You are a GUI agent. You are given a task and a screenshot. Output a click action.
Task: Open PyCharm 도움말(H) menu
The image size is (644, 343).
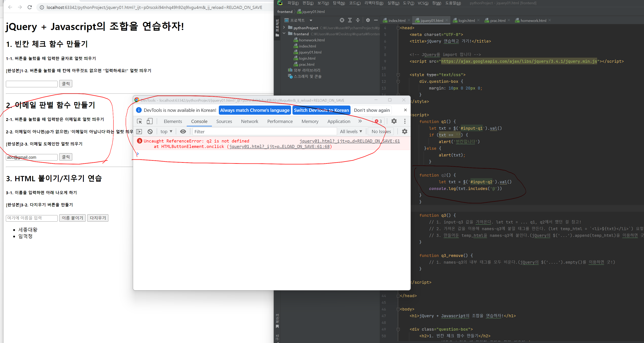(x=453, y=3)
